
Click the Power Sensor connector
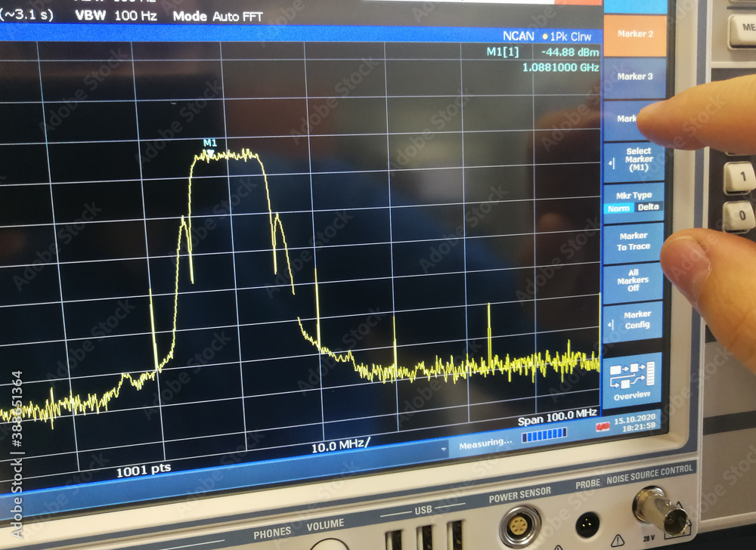click(x=520, y=527)
